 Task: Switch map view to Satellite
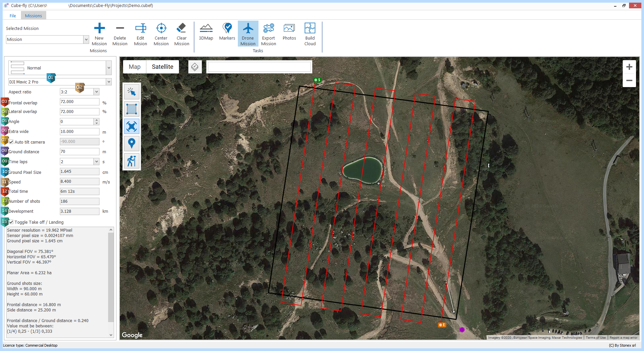(163, 67)
